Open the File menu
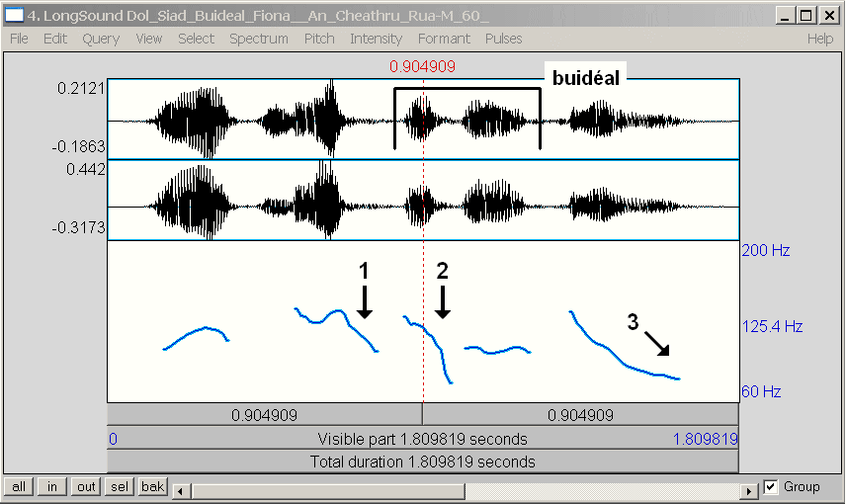The width and height of the screenshot is (846, 504). 19,39
